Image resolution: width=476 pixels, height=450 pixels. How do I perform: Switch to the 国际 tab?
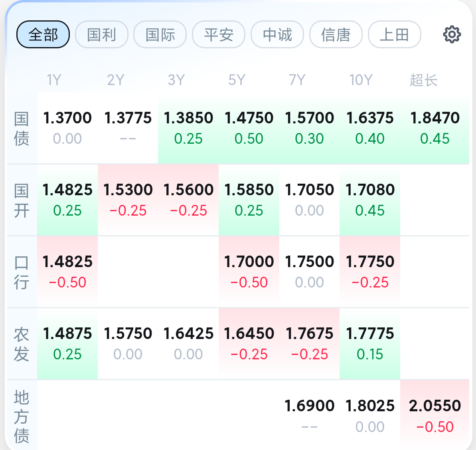coord(160,35)
